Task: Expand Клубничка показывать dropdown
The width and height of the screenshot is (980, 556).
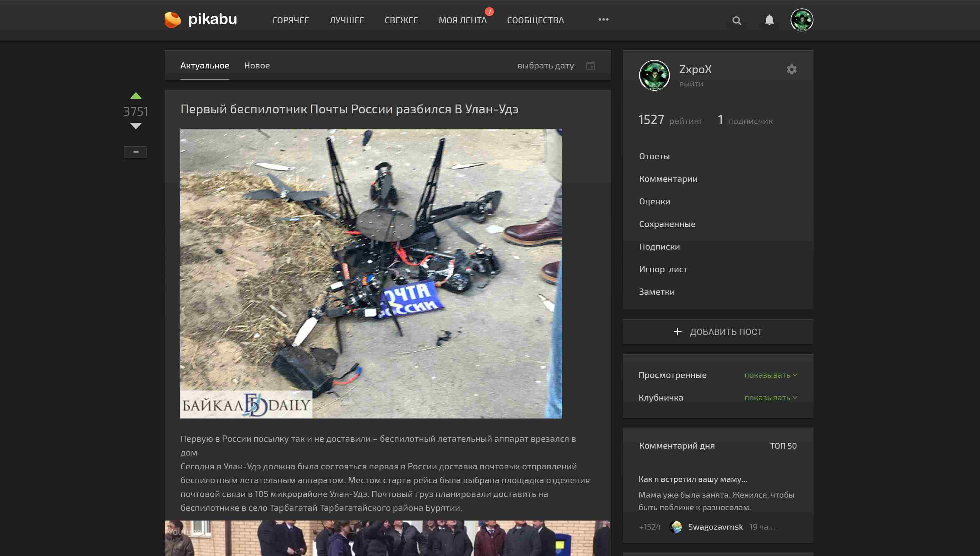Action: click(x=770, y=397)
